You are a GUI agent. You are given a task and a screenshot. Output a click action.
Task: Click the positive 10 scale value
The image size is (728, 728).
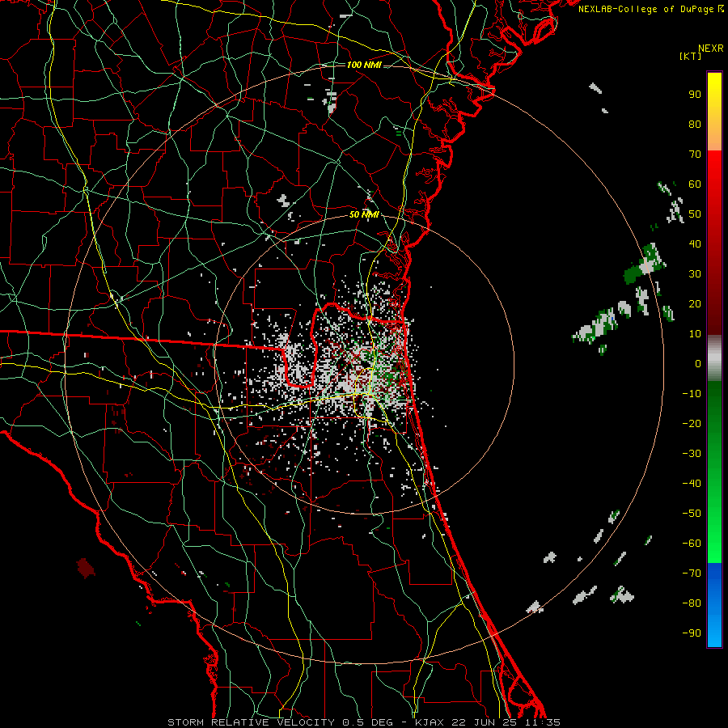coord(695,334)
